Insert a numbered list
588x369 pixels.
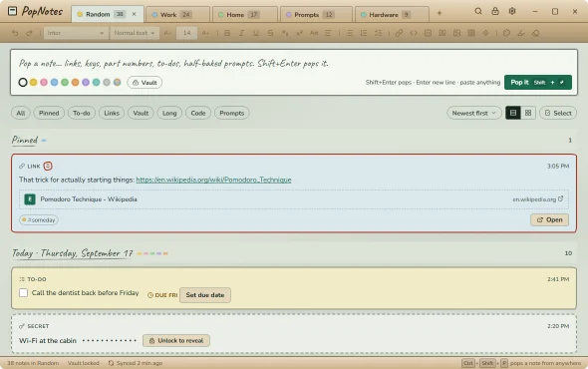[364, 33]
